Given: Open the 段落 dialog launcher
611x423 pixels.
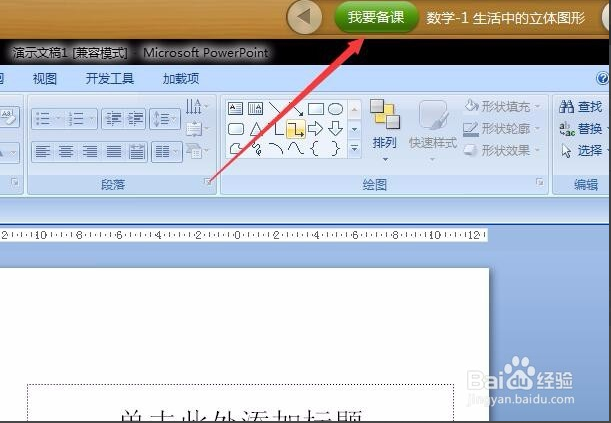Looking at the screenshot, I should (208, 182).
